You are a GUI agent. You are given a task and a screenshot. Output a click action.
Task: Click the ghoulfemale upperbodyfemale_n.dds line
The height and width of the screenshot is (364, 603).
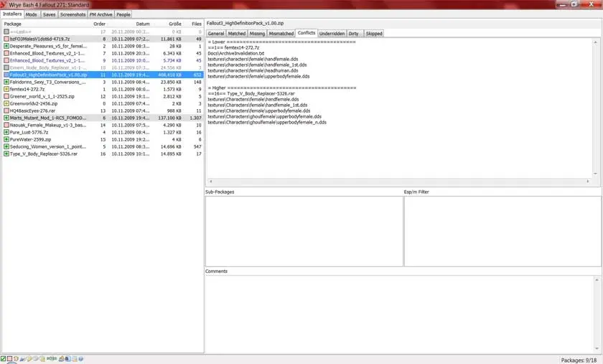click(267, 122)
